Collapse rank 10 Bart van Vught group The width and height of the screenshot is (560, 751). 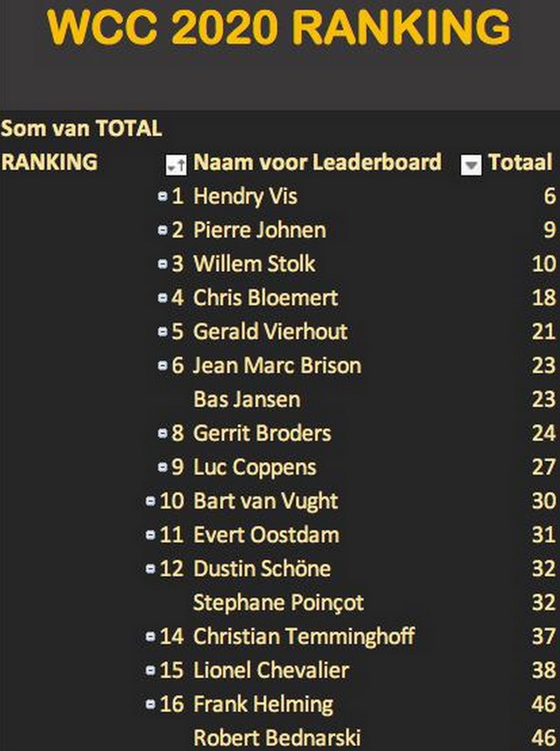pos(150,501)
